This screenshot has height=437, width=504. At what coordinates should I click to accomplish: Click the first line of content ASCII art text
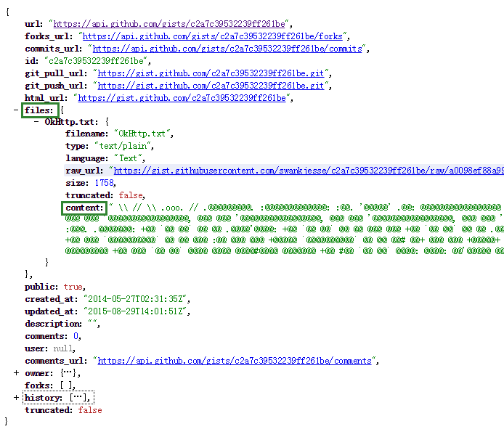[306, 208]
